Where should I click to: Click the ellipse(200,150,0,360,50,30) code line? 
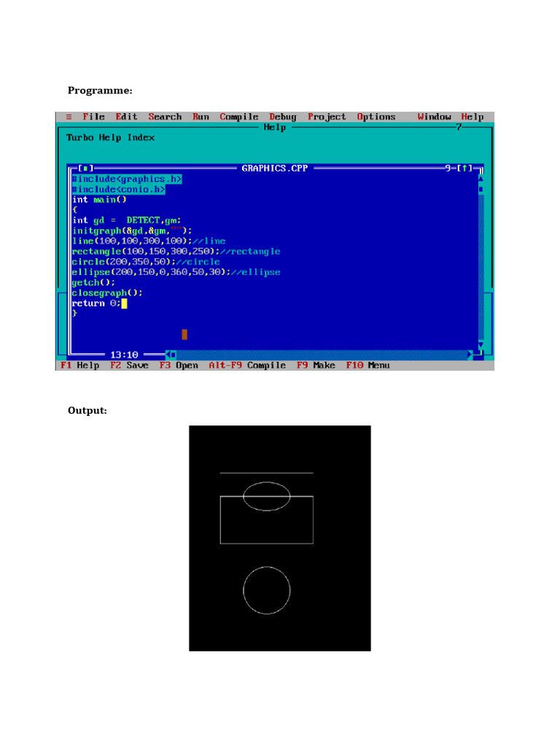click(176, 273)
